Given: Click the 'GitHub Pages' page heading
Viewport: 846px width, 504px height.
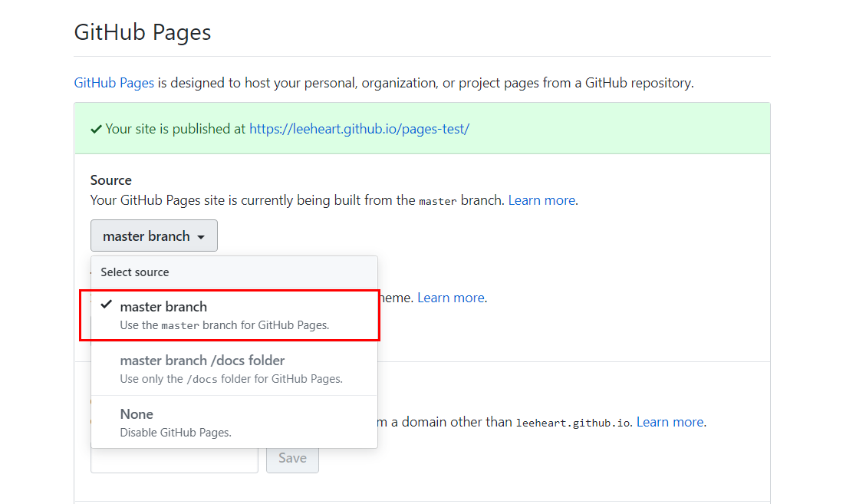Looking at the screenshot, I should [143, 33].
